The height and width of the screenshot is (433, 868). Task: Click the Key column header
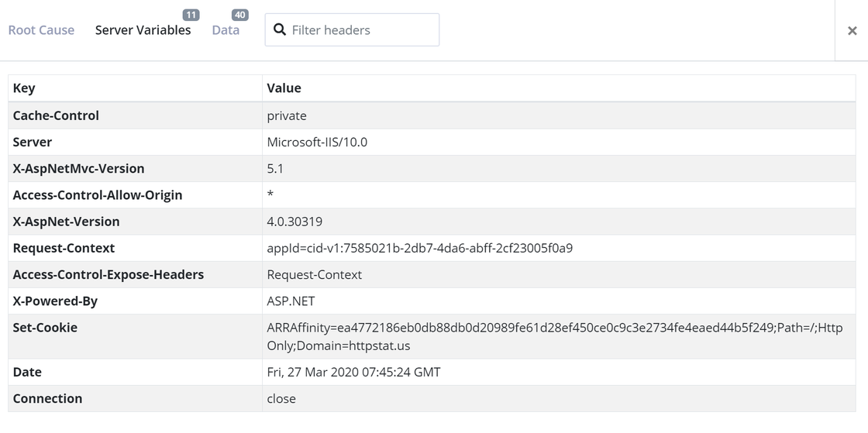(x=135, y=88)
